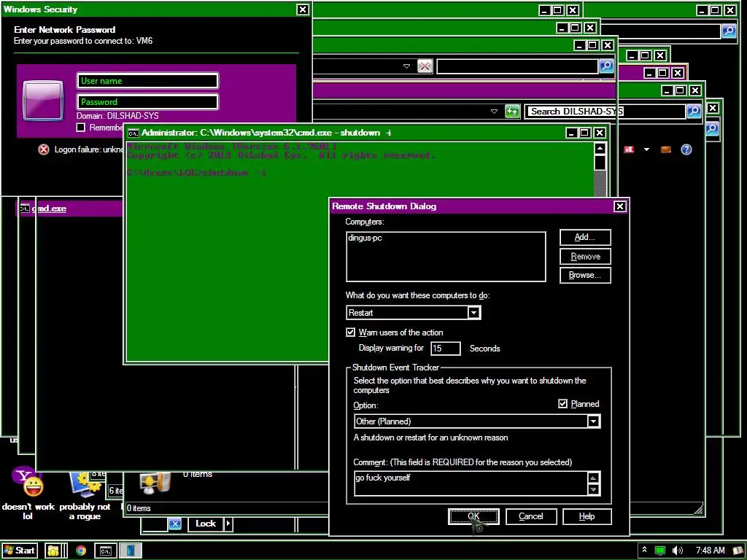Click the green refresh icon in Explorer address bar
747x560 pixels.
(512, 112)
